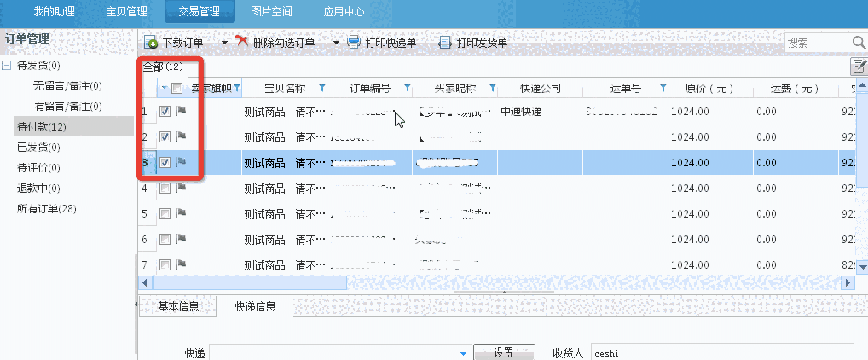Select 待评价(0) in the sidebar
This screenshot has height=360, width=868.
tap(38, 168)
